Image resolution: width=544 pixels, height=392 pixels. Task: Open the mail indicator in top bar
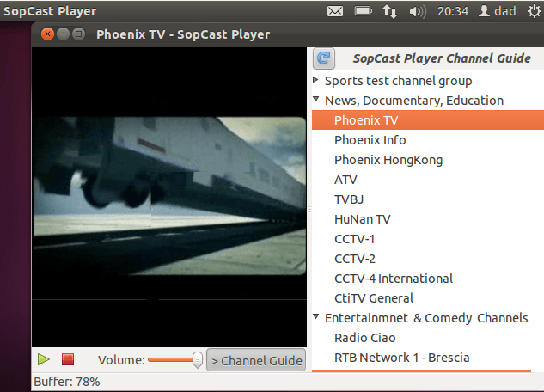point(335,11)
